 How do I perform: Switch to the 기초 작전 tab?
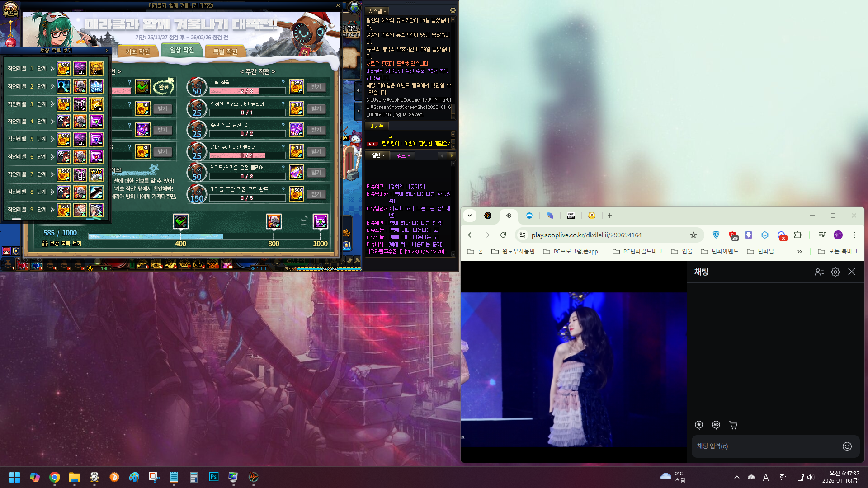[x=138, y=52]
